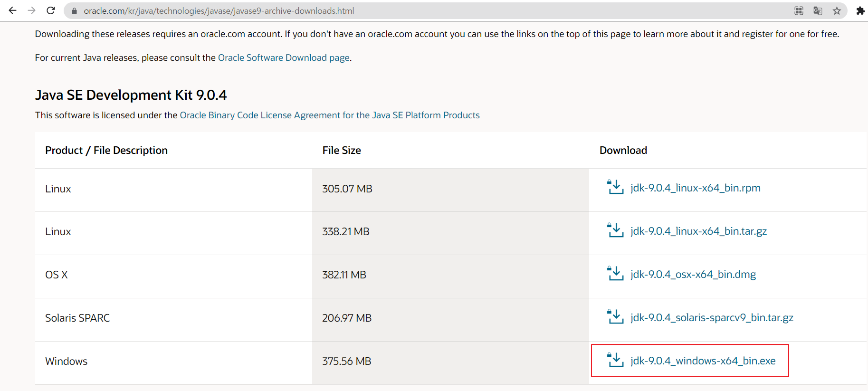This screenshot has height=391, width=868.
Task: Select the 375.56 MB file size cell
Action: [450, 363]
